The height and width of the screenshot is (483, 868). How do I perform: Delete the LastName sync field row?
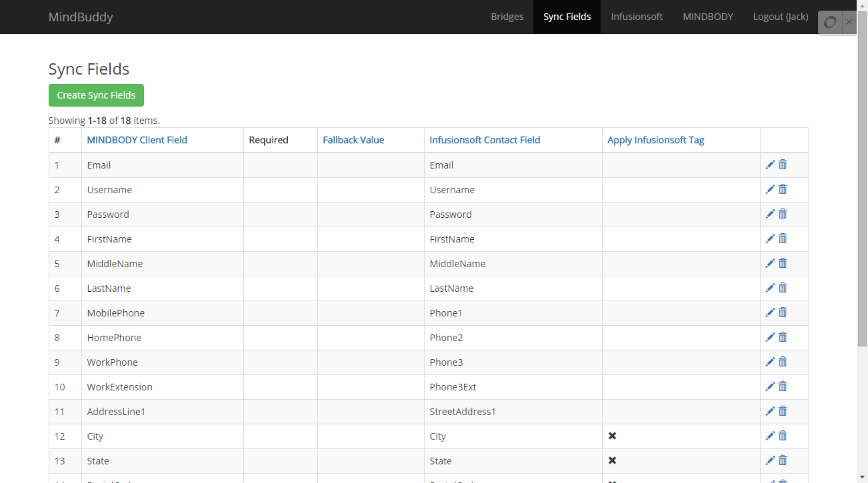point(783,288)
